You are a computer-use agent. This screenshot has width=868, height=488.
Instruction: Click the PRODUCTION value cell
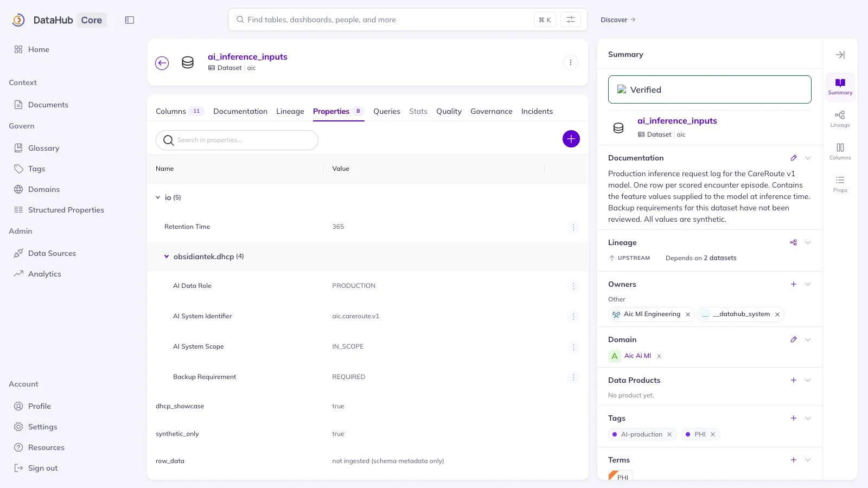click(x=354, y=286)
